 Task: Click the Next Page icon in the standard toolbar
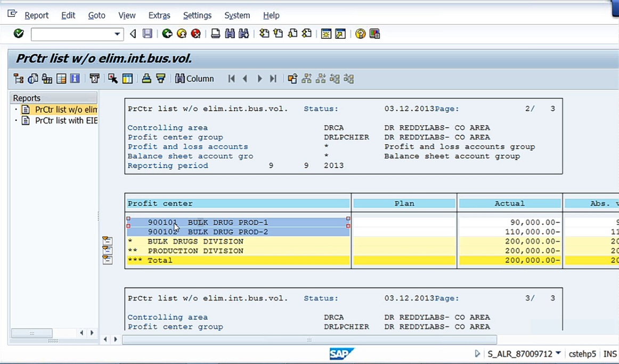(x=292, y=34)
